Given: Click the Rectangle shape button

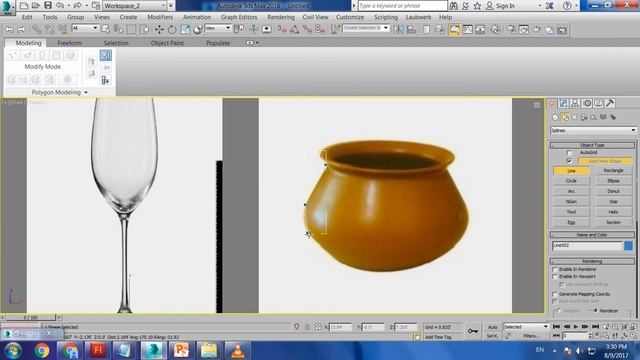Looking at the screenshot, I should click(x=613, y=171).
